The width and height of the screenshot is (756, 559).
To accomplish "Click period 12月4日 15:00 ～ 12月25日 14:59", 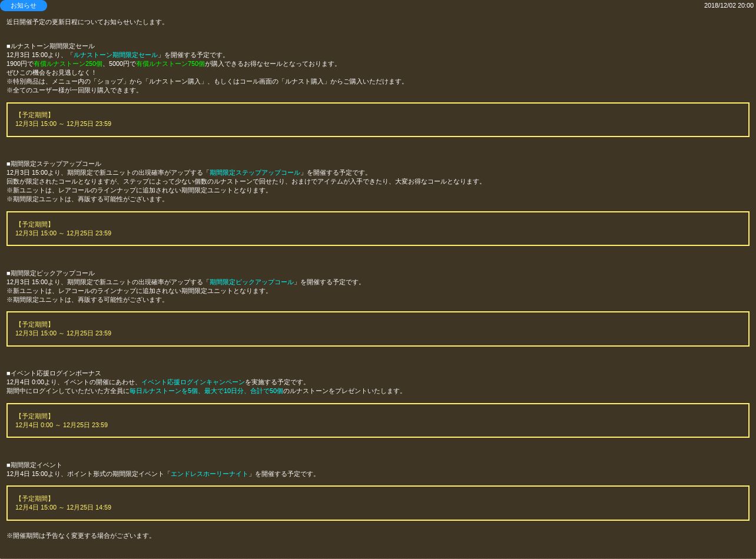I will point(63,507).
